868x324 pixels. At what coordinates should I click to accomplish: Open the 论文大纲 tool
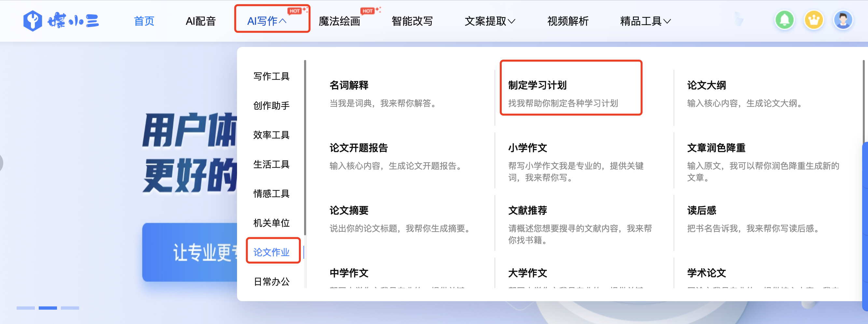[x=707, y=85]
